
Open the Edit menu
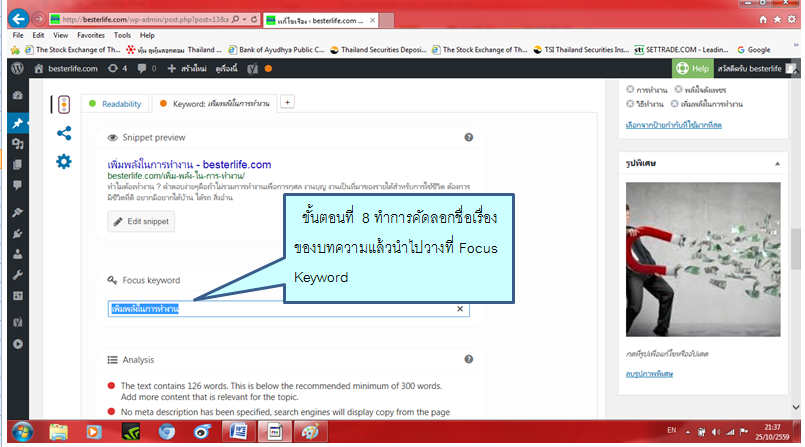pos(38,35)
